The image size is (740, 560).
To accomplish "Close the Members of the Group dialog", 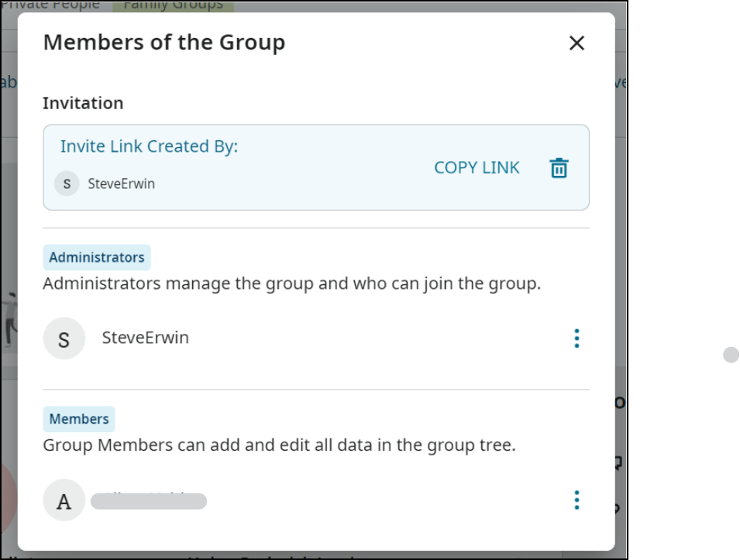I will click(x=577, y=43).
